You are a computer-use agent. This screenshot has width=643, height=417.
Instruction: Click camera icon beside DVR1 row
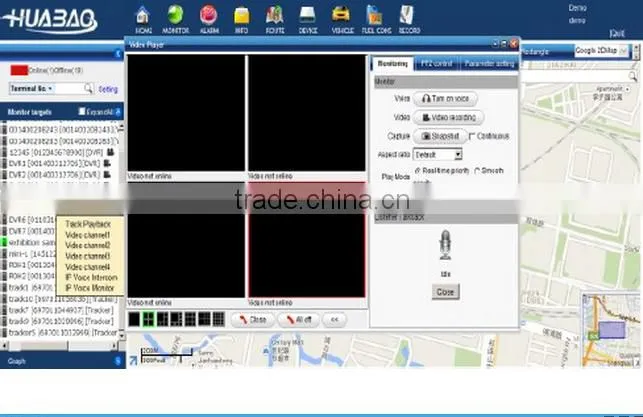(x=107, y=163)
